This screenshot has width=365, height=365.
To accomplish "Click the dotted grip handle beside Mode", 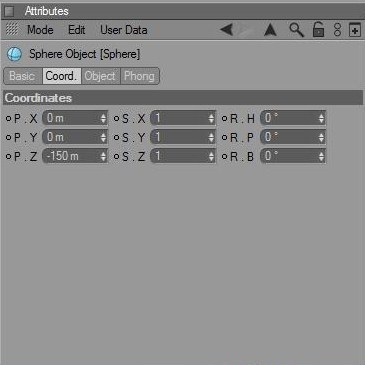I will [x=12, y=30].
